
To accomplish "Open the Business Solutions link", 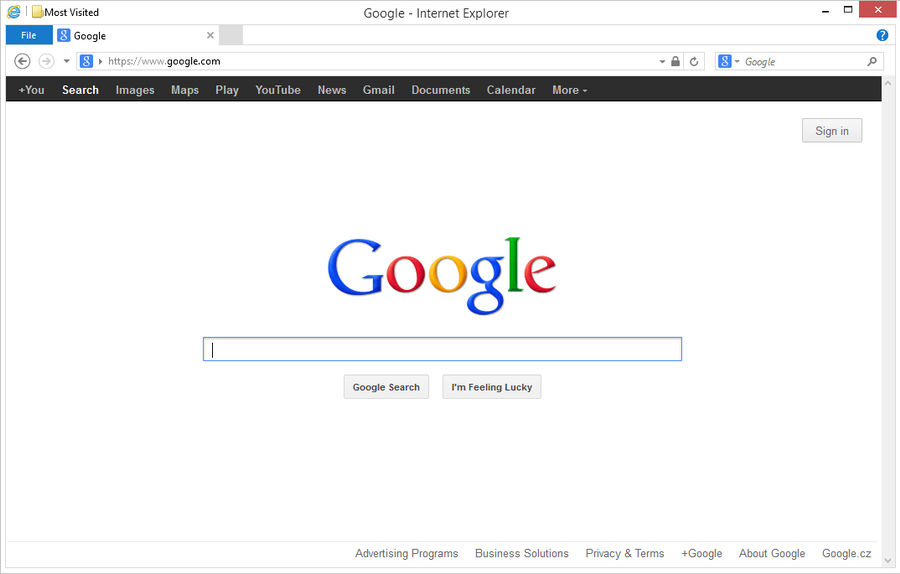I will click(522, 553).
